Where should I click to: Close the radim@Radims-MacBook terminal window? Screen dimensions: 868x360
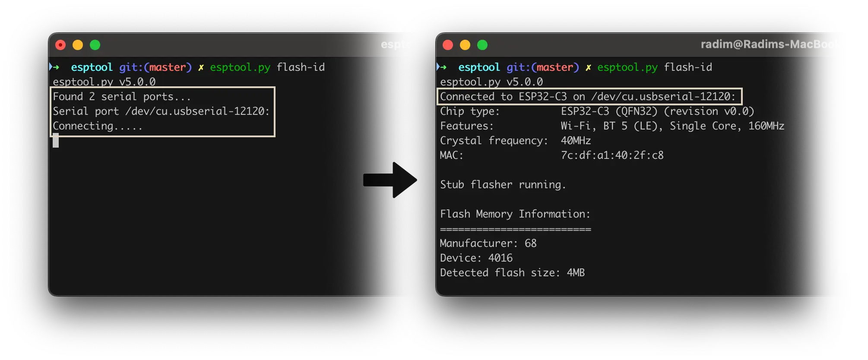448,45
